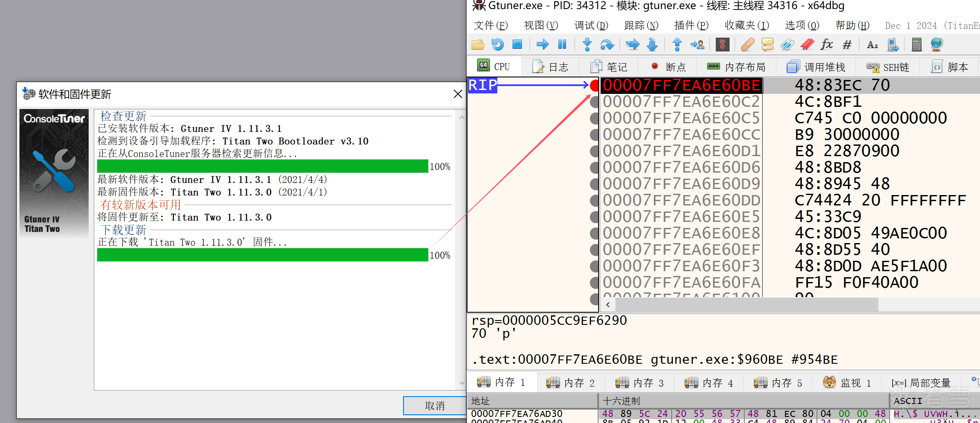The height and width of the screenshot is (423, 980).
Task: Click the hash (#) variables icon
Action: 847,44
